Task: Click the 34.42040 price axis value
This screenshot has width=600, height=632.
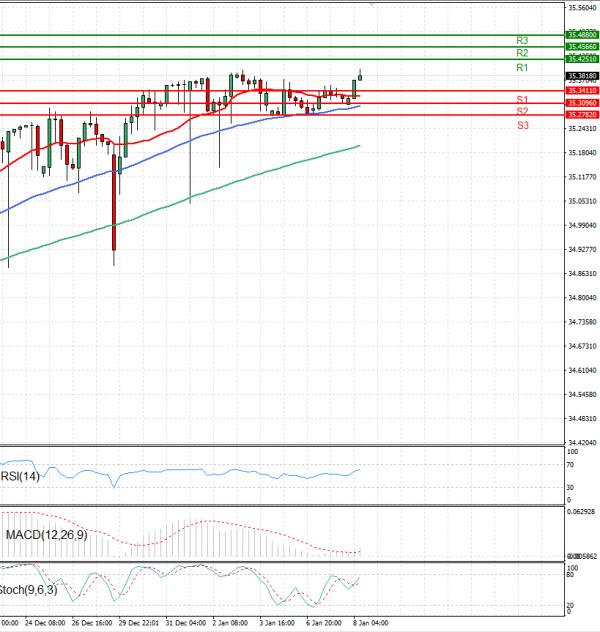Action: (582, 443)
